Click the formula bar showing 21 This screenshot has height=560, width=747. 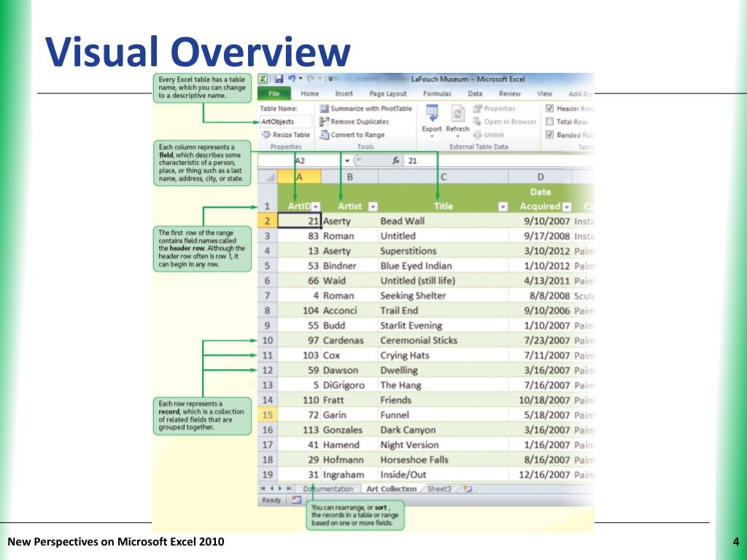[498, 160]
